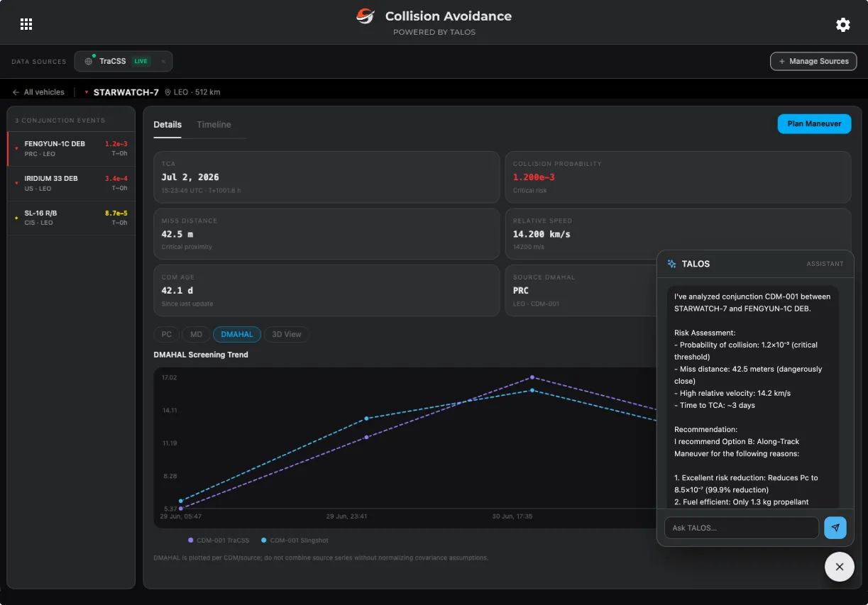Close the TALOS assistant with round X button
Image resolution: width=868 pixels, height=605 pixels.
(840, 567)
